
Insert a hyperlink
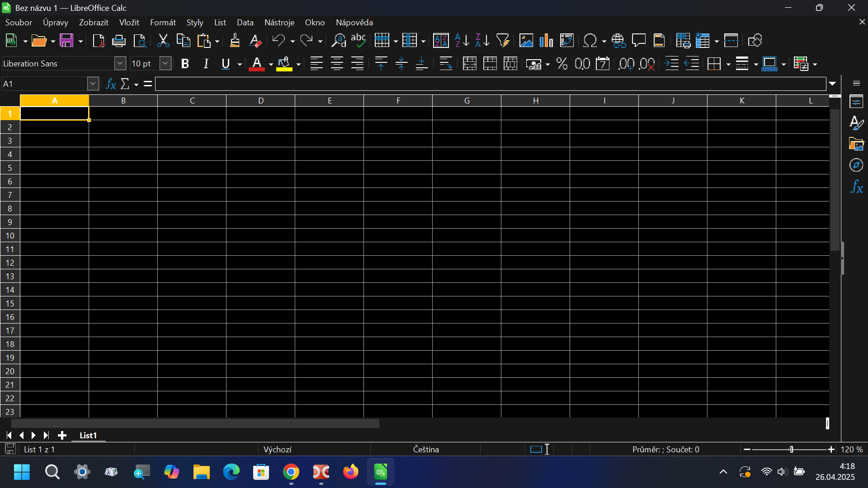click(618, 41)
